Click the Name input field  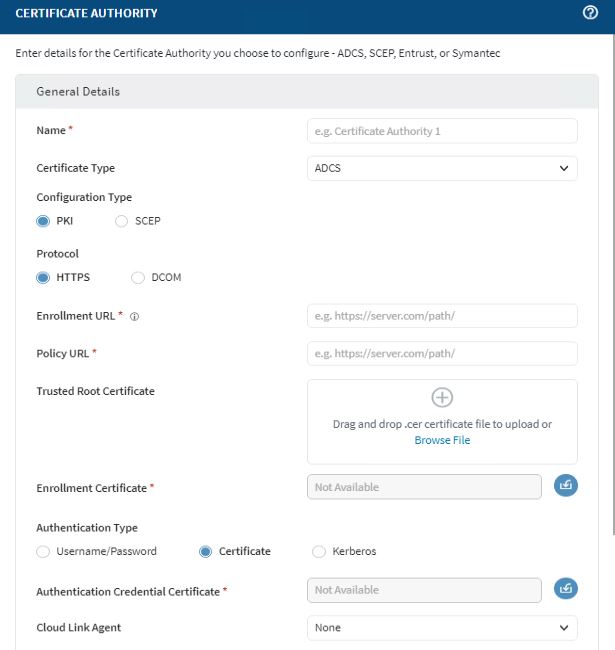point(442,131)
